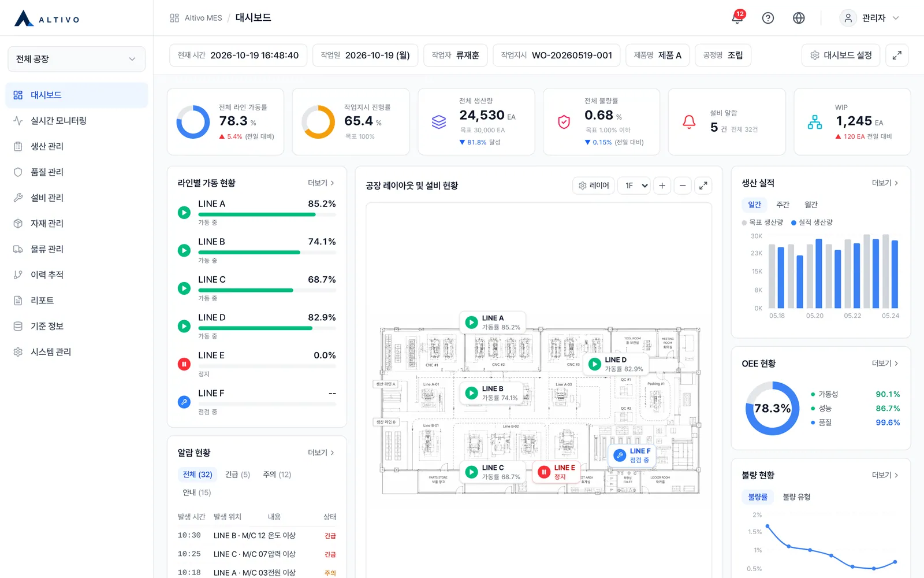The height and width of the screenshot is (578, 924).
Task: Click equipment alarm bell icon card
Action: 689,122
